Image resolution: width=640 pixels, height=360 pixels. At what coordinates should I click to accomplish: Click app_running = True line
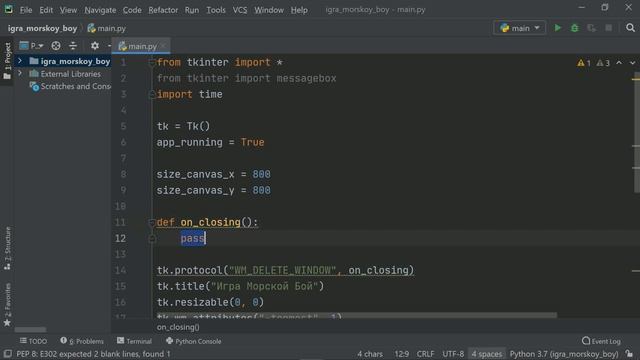[211, 142]
